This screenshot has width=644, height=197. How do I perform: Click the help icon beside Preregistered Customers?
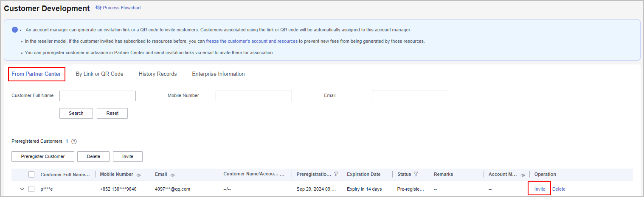tap(74, 142)
